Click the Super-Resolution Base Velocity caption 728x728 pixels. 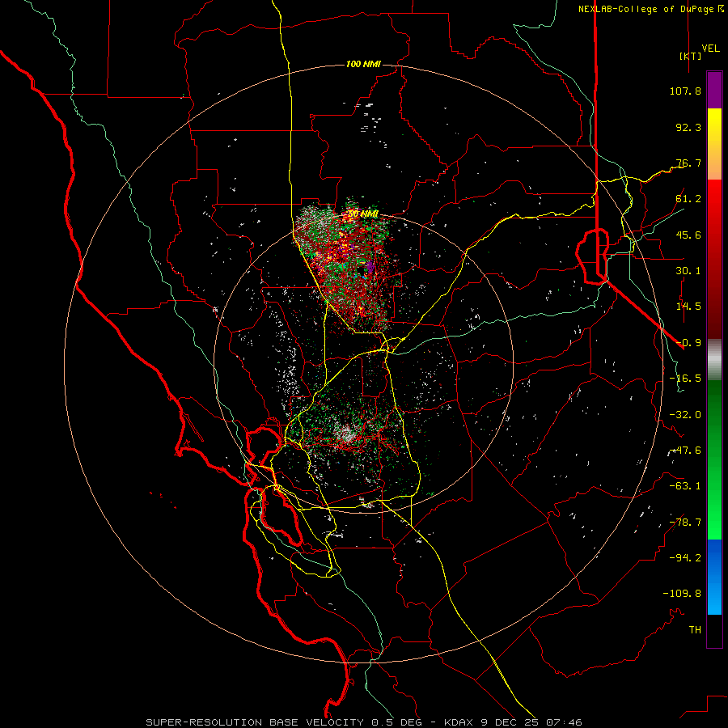click(363, 722)
